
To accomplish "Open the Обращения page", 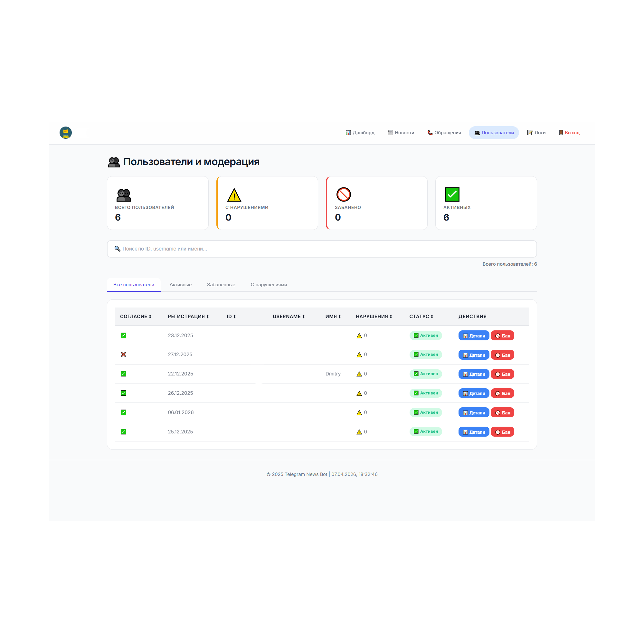I will coord(444,133).
